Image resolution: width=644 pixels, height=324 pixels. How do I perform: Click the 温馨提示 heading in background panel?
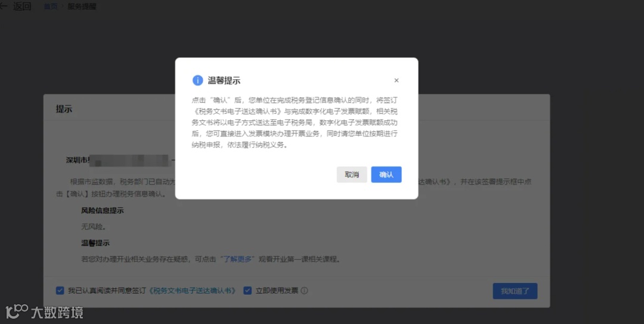click(95, 243)
